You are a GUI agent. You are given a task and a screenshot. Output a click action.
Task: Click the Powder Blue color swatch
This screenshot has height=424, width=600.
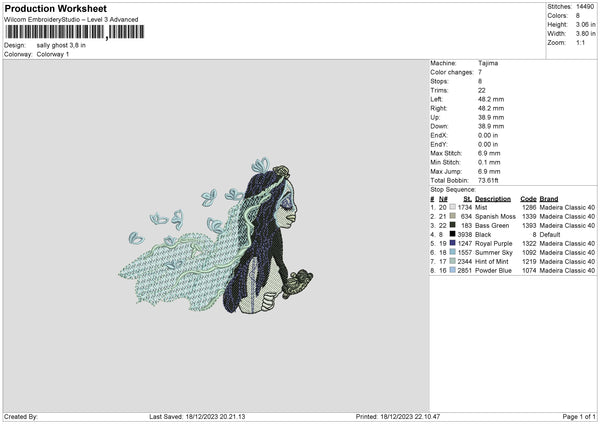(x=453, y=270)
